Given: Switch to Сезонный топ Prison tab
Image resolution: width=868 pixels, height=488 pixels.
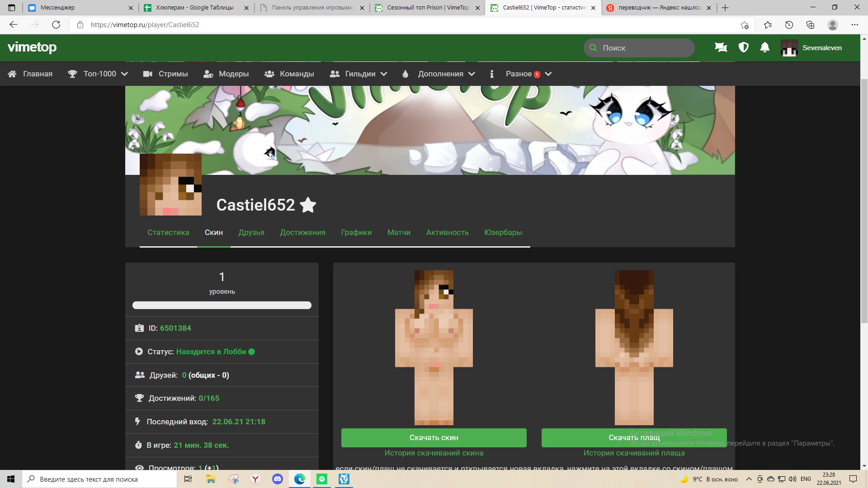Looking at the screenshot, I should point(427,8).
